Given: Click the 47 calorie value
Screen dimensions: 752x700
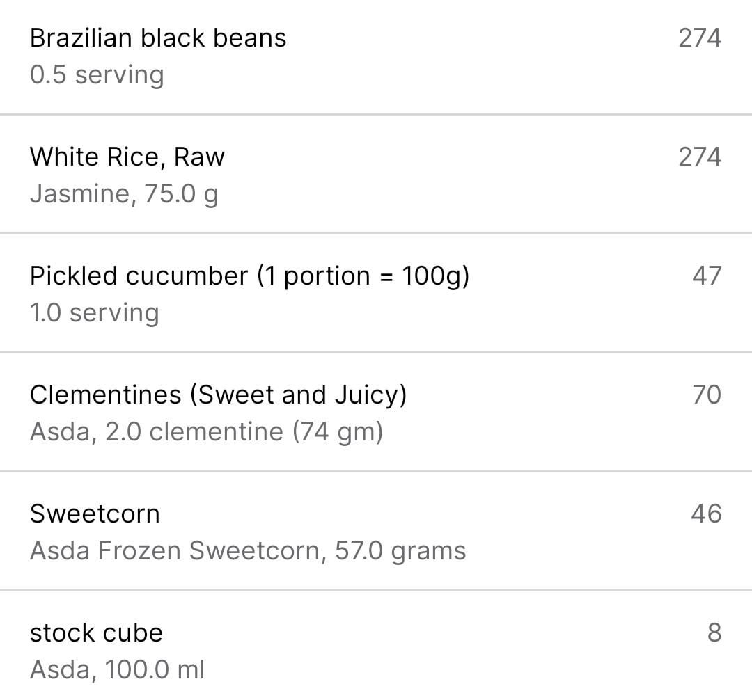Looking at the screenshot, I should (x=707, y=276).
